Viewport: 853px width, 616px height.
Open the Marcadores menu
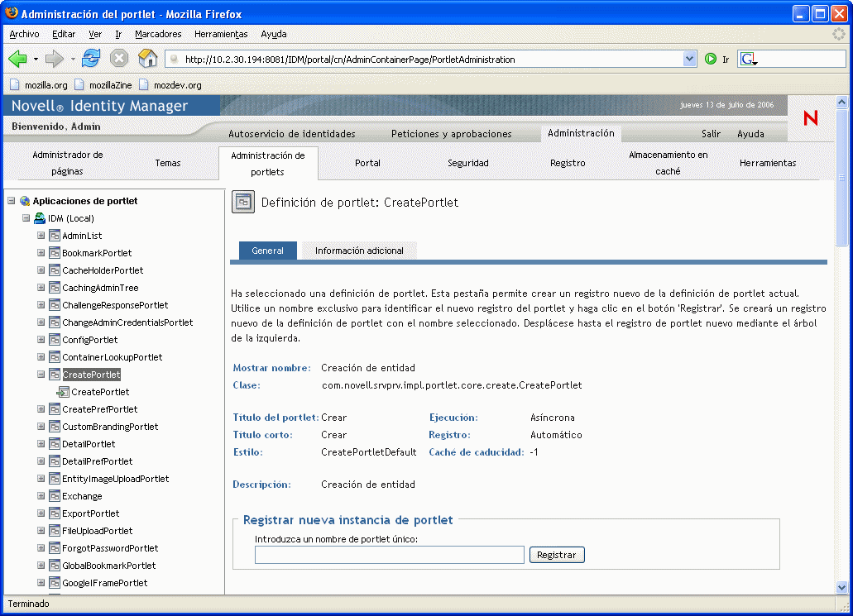[158, 34]
